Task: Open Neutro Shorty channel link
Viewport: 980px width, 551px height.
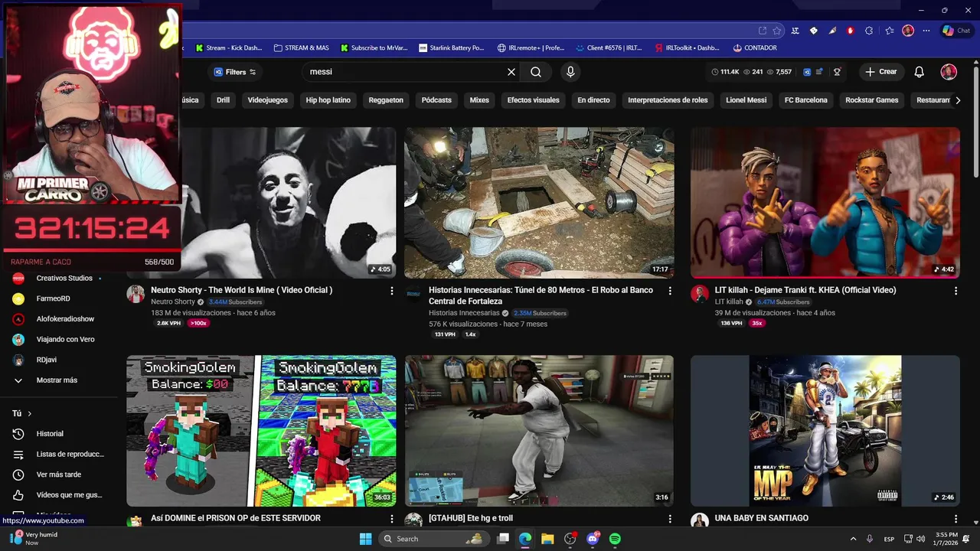Action: [172, 302]
